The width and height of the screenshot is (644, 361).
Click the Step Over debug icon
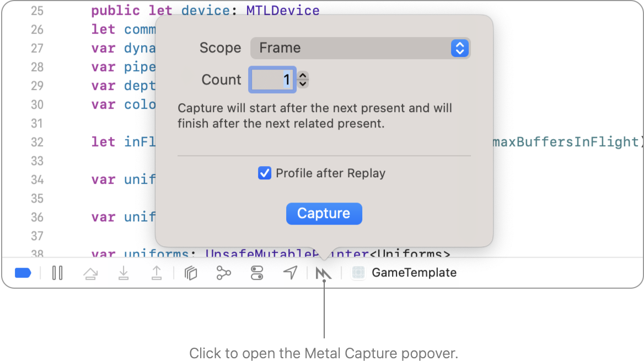[x=90, y=273]
